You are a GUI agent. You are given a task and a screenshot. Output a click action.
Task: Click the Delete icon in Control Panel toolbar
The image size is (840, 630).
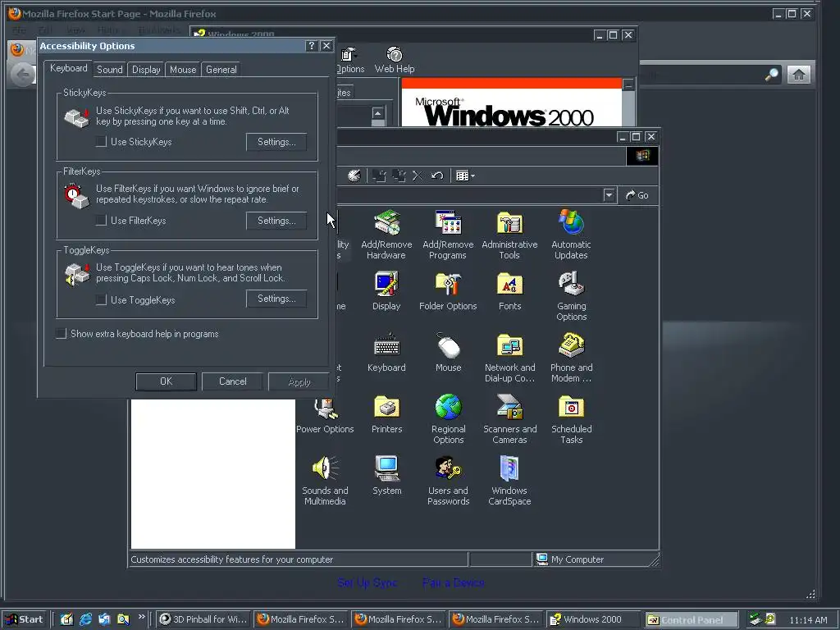(418, 176)
